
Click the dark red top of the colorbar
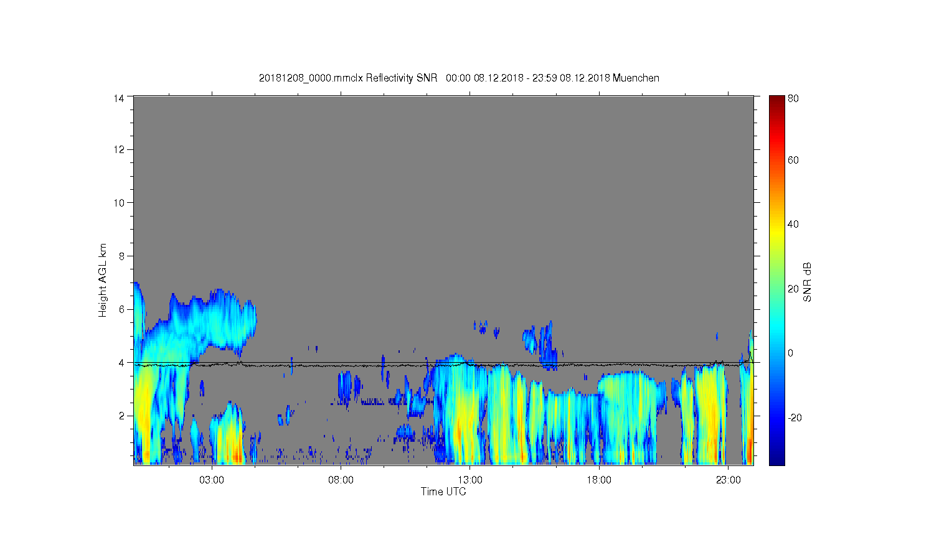[776, 100]
